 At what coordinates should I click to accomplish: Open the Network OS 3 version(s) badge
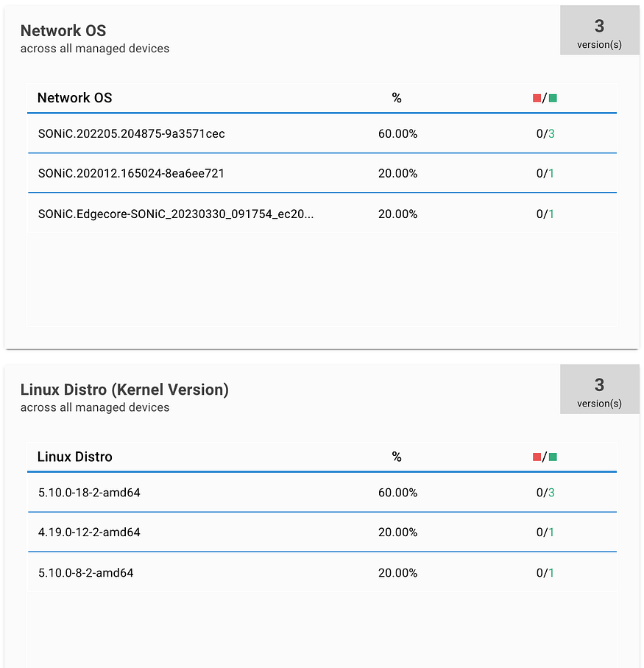pyautogui.click(x=599, y=30)
